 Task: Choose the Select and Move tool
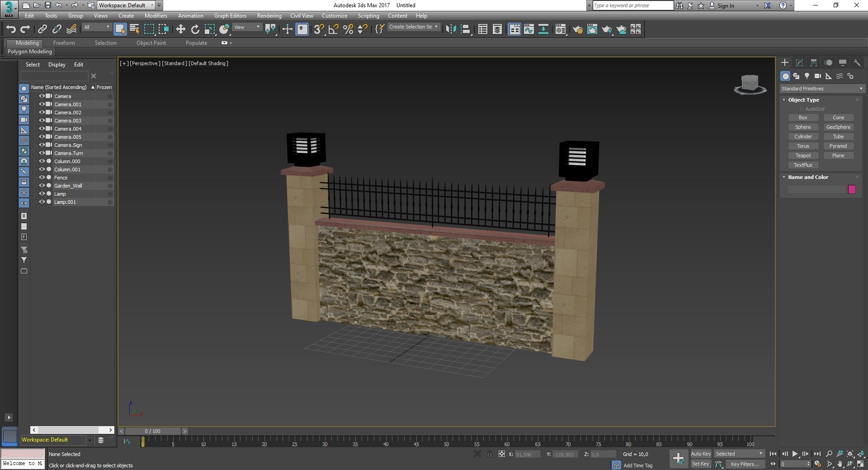(180, 29)
